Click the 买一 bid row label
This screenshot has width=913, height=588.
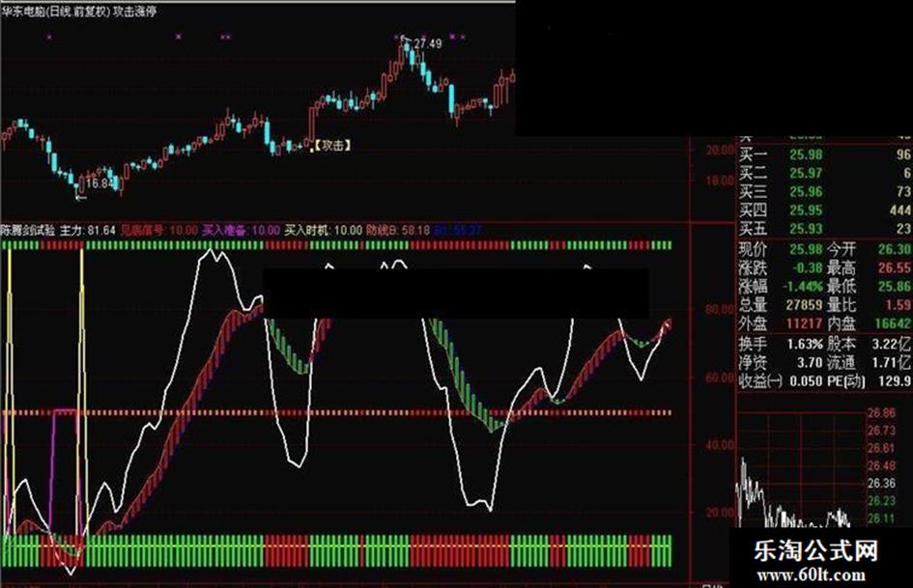point(753,154)
